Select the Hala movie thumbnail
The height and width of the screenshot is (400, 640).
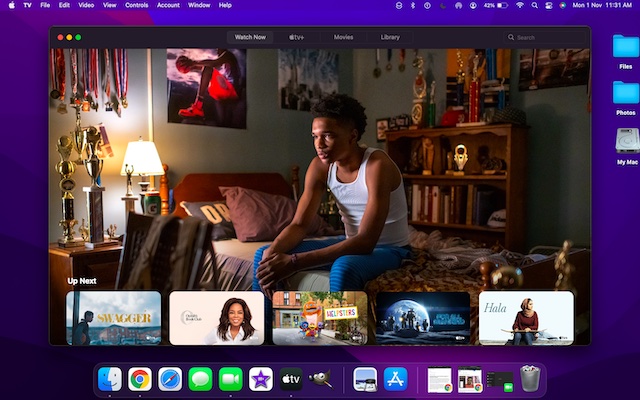(x=526, y=318)
